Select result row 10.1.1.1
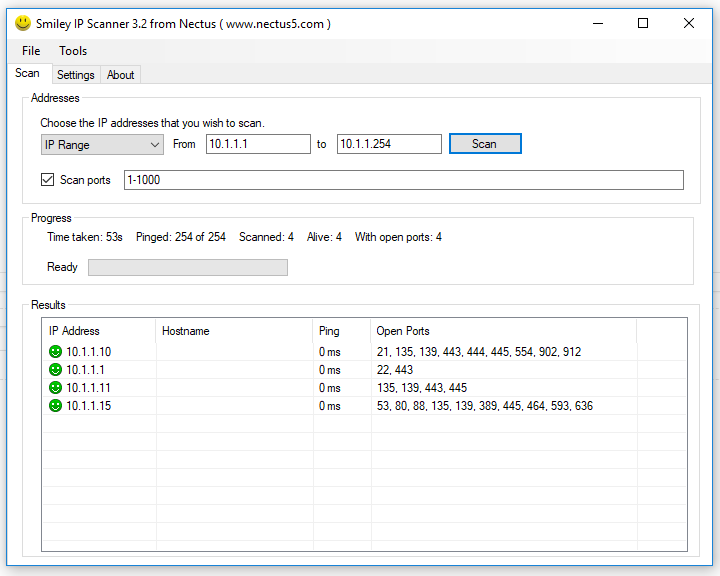The height and width of the screenshot is (576, 720). tap(365, 370)
